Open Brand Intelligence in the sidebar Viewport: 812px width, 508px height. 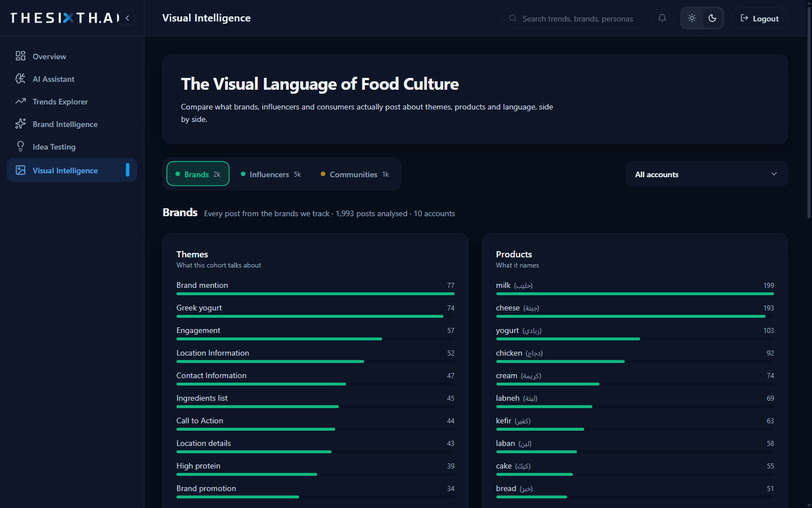coord(72,124)
